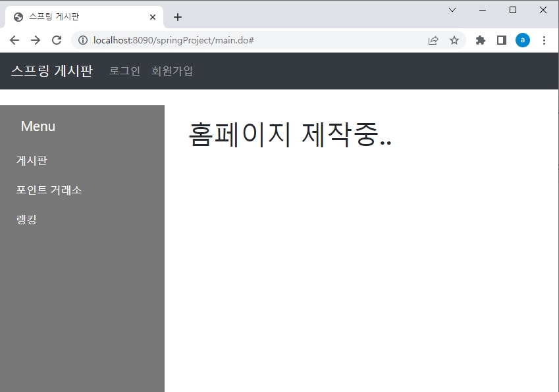Open the Extensions puzzle icon
The width and height of the screenshot is (559, 392).
pos(481,40)
